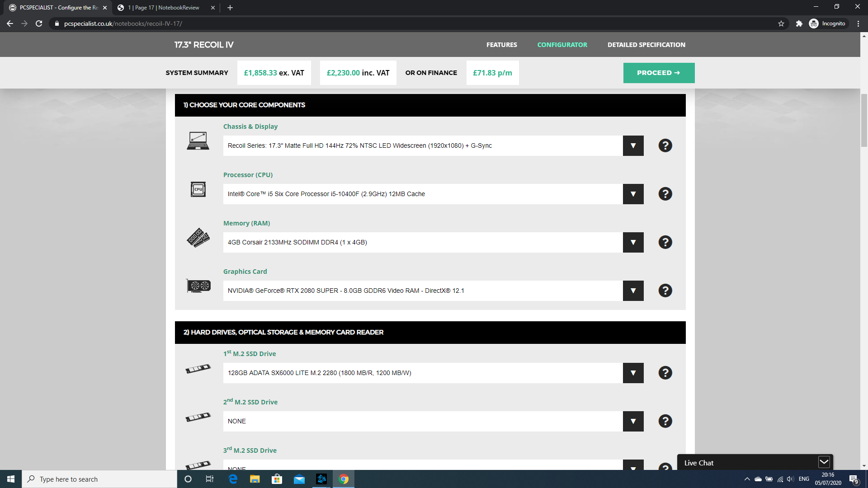The width and height of the screenshot is (868, 488).
Task: Open the notification center icon
Action: tap(854, 479)
